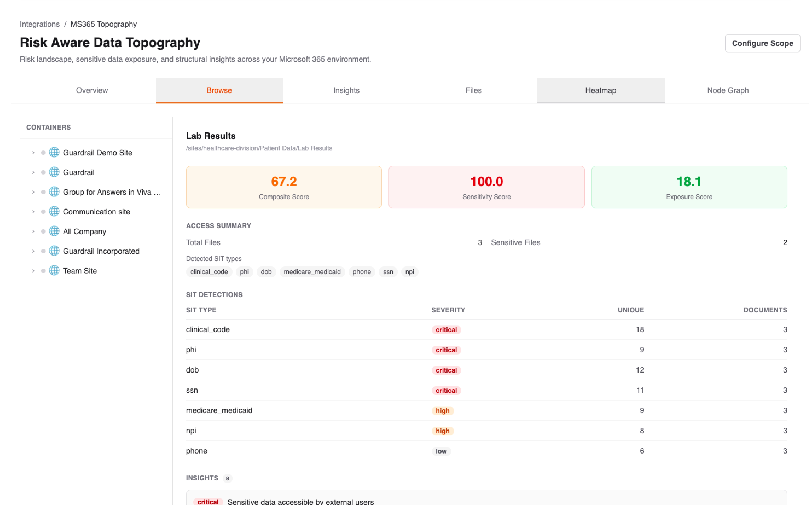
Task: Select Team Site in containers tree
Action: [80, 271]
